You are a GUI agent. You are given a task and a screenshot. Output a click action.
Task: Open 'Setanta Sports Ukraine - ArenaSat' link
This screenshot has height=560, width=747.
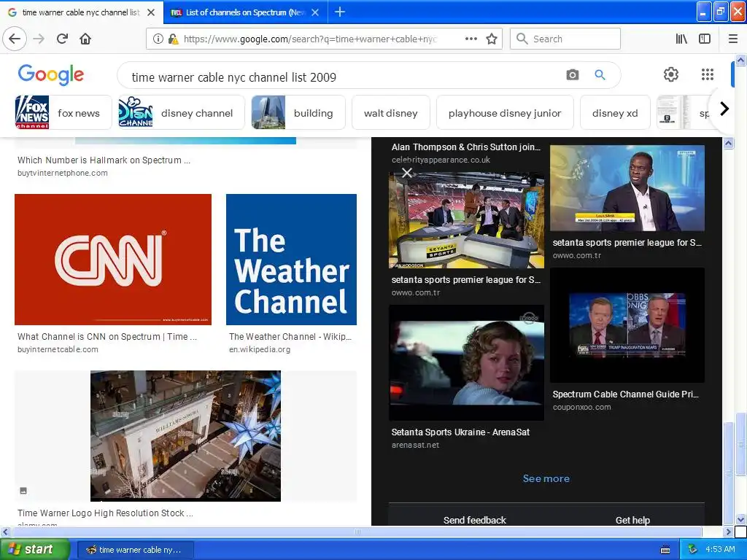(460, 432)
